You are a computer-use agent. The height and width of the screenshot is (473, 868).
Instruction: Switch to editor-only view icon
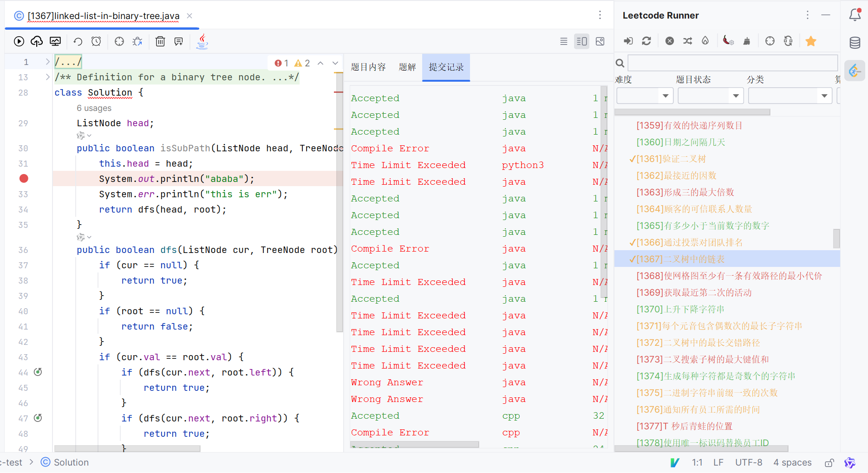click(x=564, y=41)
